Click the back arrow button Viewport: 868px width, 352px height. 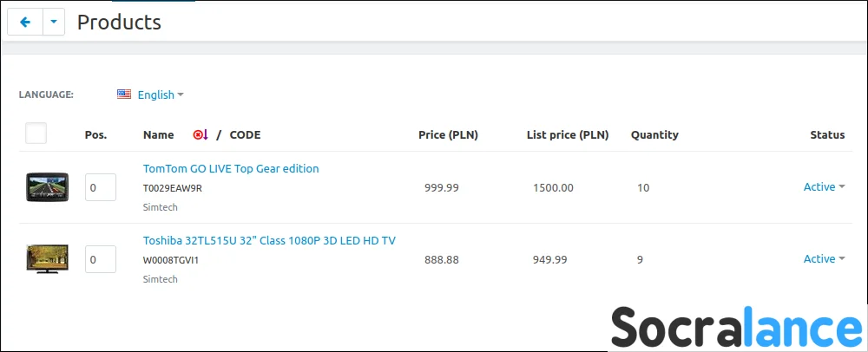point(25,22)
